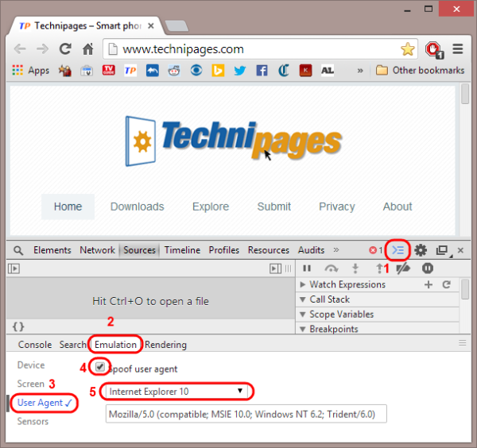The height and width of the screenshot is (448, 477).
Task: Hide the debugger sidebar pane
Action: (x=275, y=268)
